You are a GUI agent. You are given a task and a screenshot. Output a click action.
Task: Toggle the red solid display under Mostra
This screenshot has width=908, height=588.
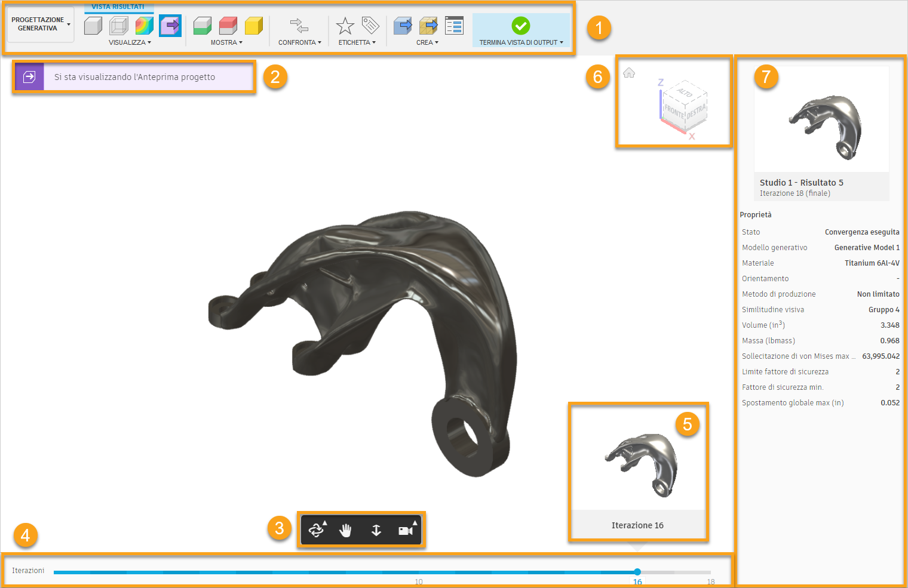click(x=228, y=26)
